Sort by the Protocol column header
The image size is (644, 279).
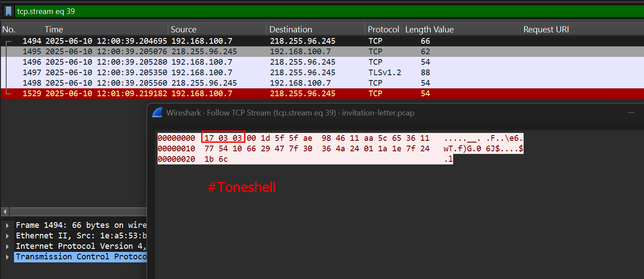(384, 30)
